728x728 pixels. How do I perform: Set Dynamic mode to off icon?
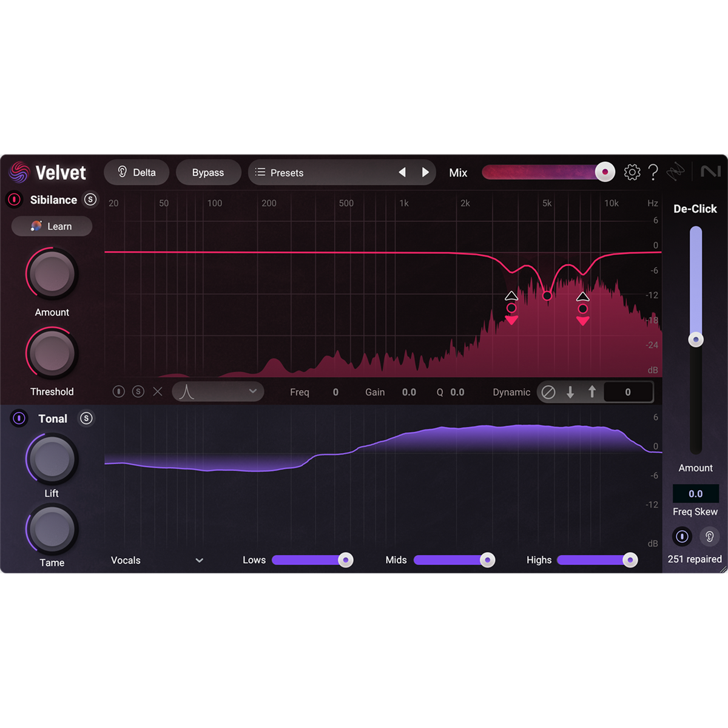tap(548, 393)
